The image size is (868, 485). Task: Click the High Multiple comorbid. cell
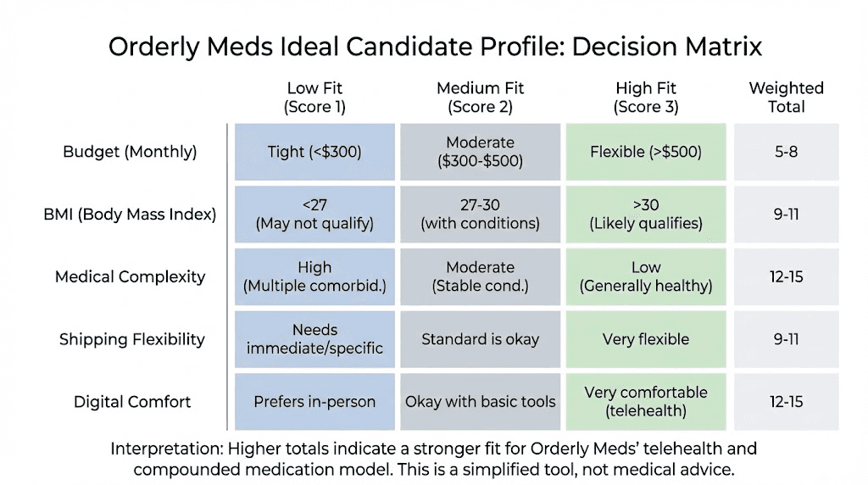coord(314,276)
